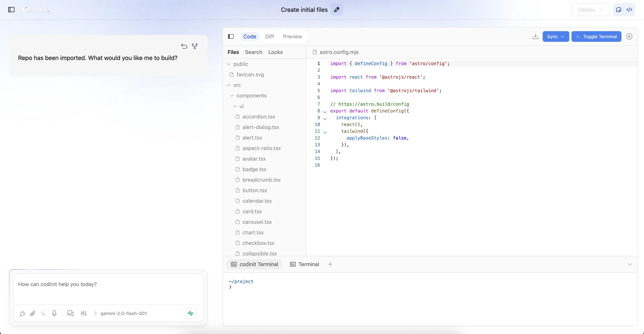Select the Search tab in file panel

click(x=253, y=52)
